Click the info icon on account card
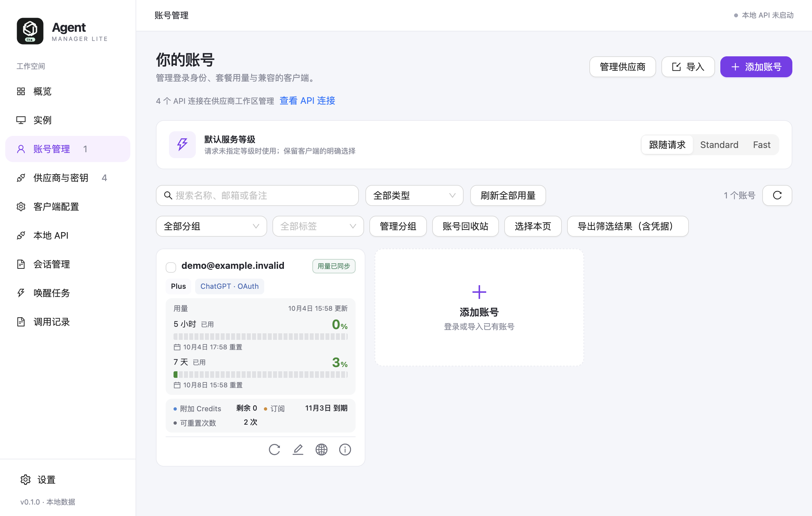812x516 pixels. point(345,450)
